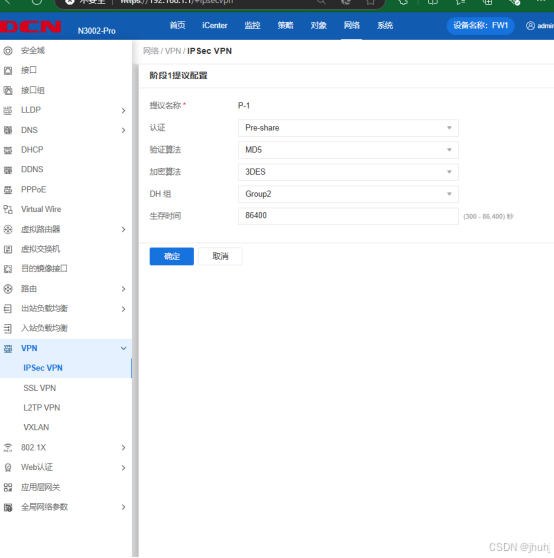The height and width of the screenshot is (558, 554).
Task: Open the iCenter tab
Action: 215,26
